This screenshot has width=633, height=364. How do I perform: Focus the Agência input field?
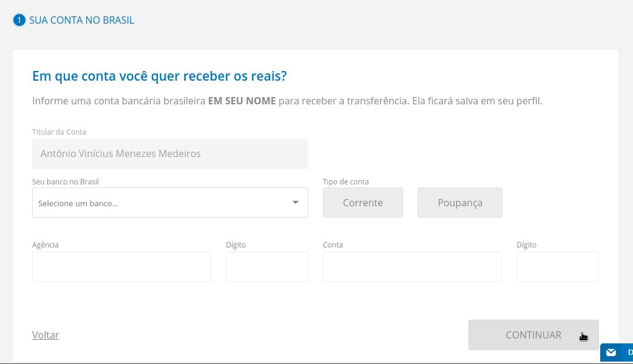[121, 267]
